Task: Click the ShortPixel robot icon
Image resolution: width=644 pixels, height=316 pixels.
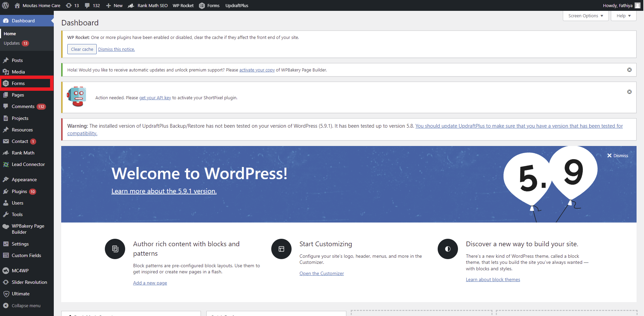Action: point(77,97)
